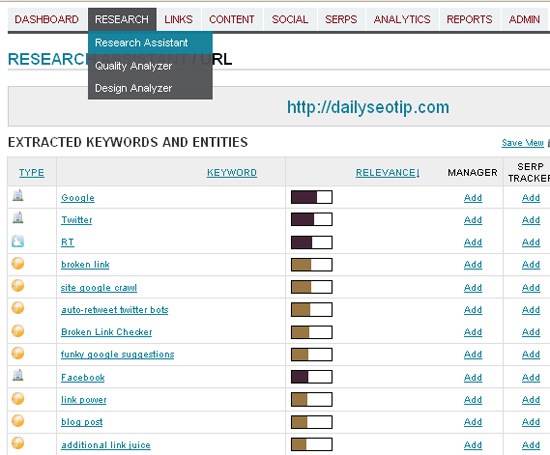Select Quality Analyzer from the dropdown menu

click(150, 66)
